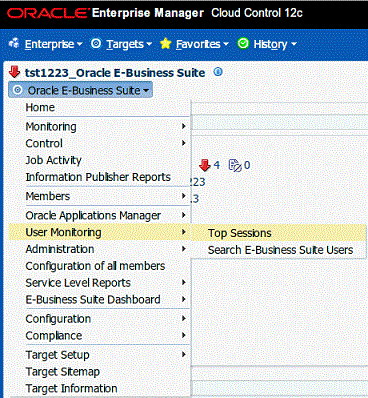This screenshot has width=368, height=398.
Task: Select Information Publisher Reports
Action: coord(98,177)
